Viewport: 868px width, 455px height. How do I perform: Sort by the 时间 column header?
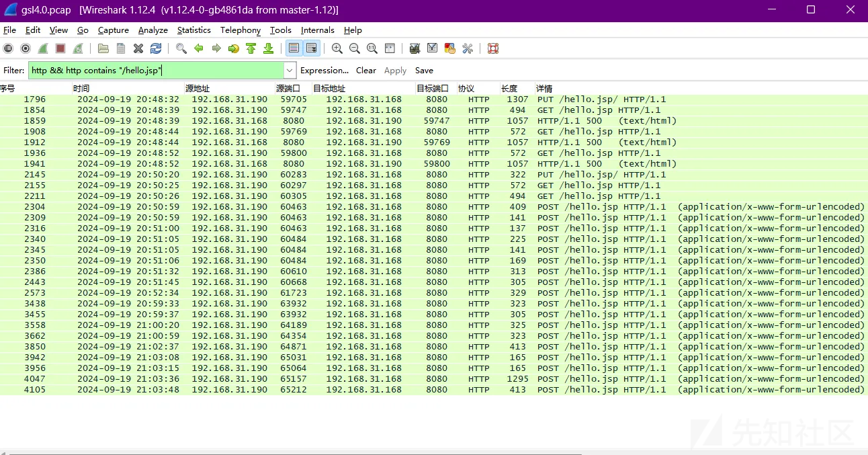[128, 88]
